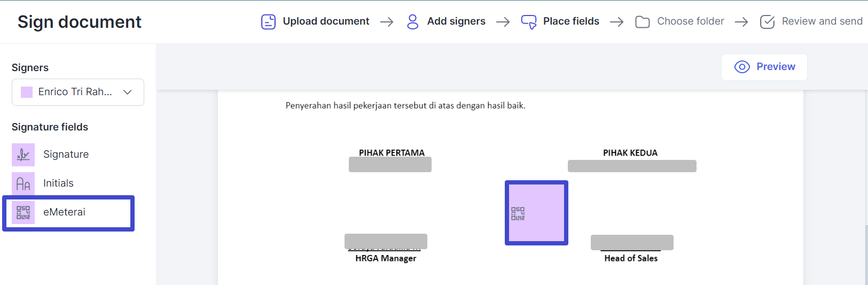
Task: Click the Place fields step icon
Action: click(529, 22)
